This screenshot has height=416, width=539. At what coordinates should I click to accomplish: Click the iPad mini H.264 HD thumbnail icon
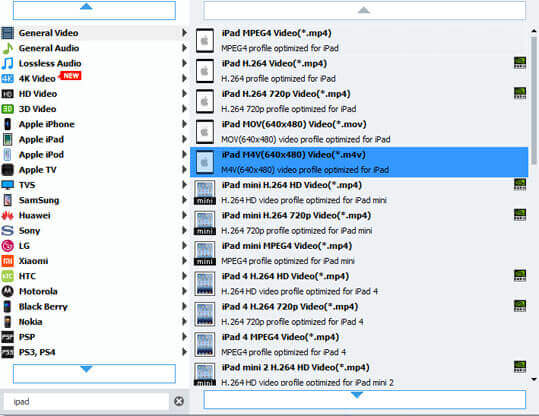205,193
